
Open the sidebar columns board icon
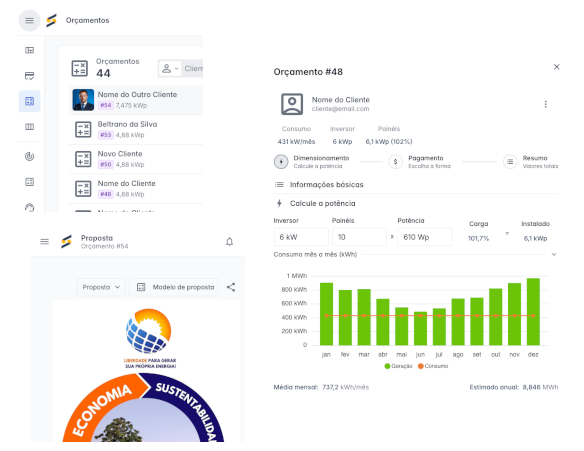click(x=29, y=127)
